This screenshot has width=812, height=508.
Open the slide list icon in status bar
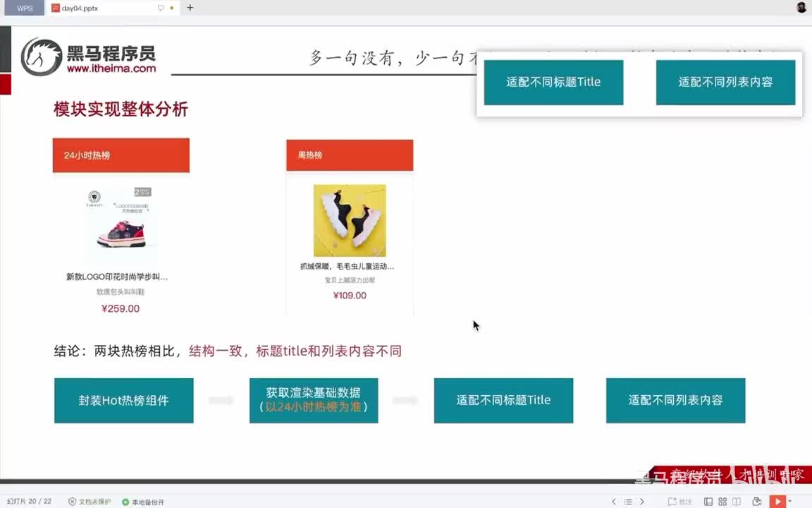point(627,501)
